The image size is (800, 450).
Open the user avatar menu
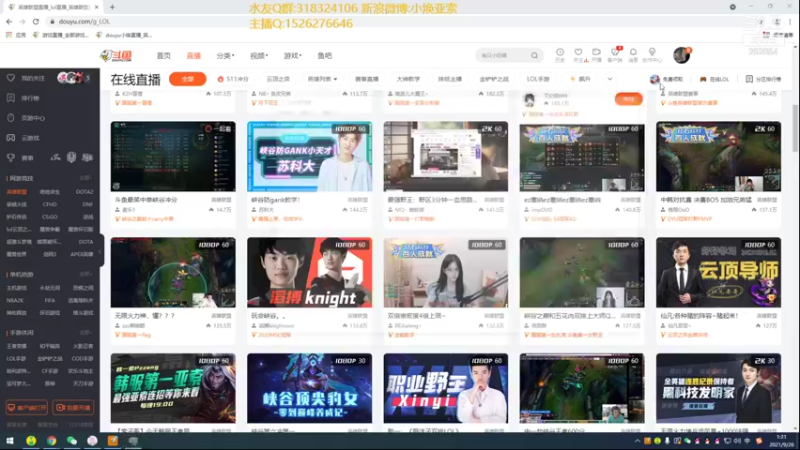tap(682, 55)
